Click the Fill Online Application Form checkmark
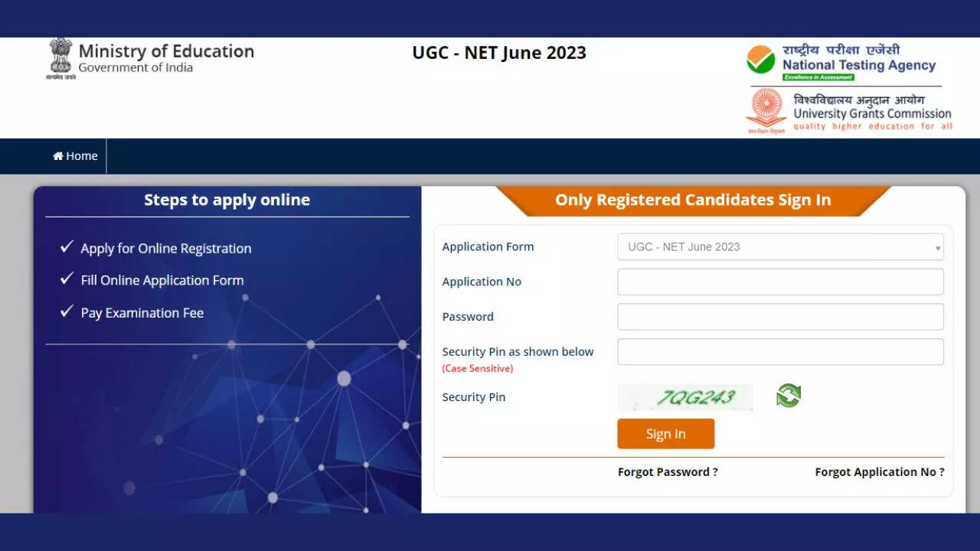The image size is (980, 551). (67, 279)
